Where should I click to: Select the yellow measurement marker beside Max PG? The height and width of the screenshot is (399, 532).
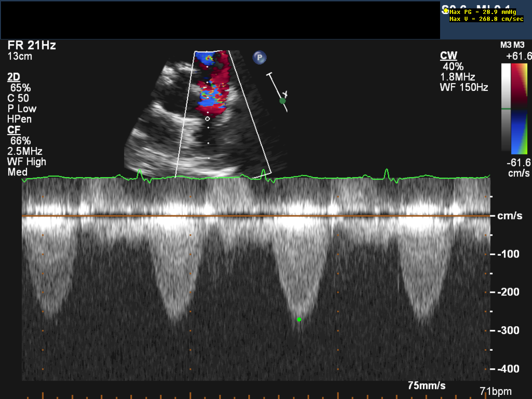point(446,11)
